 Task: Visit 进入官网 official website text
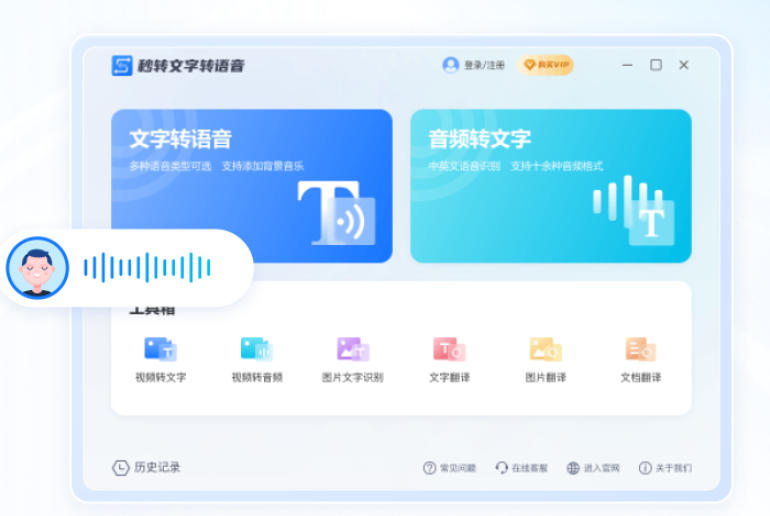point(602,468)
